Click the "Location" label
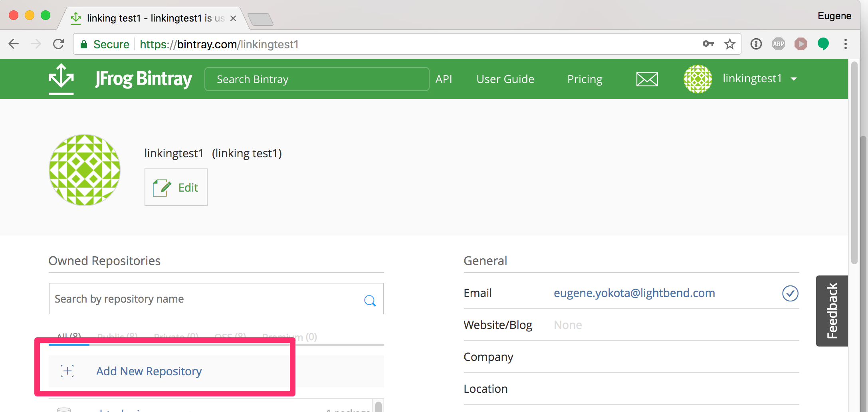The width and height of the screenshot is (868, 412). pos(486,389)
